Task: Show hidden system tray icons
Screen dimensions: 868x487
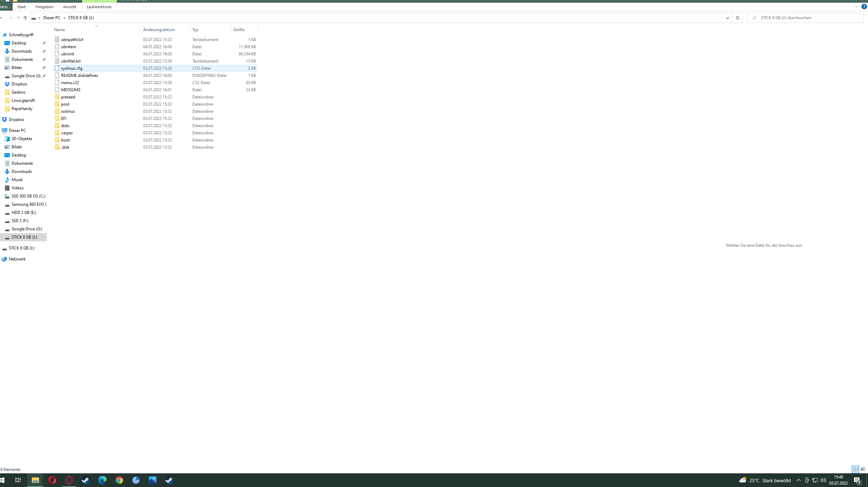Action: tap(798, 480)
